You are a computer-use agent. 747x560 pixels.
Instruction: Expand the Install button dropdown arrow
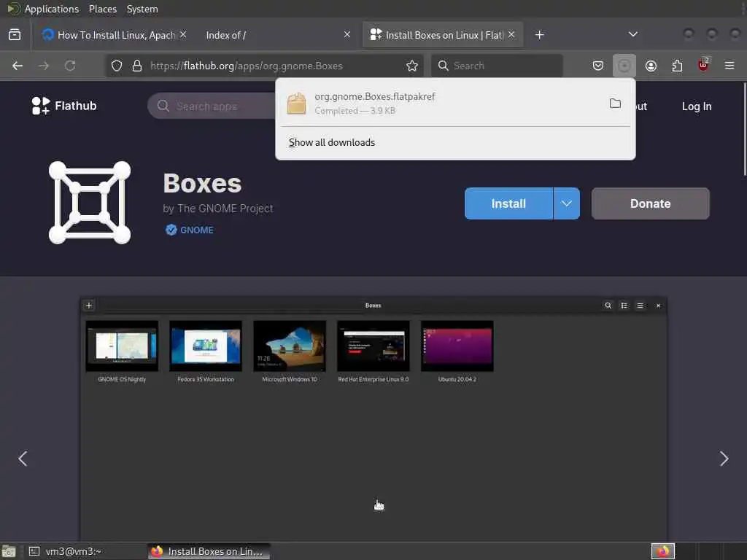pyautogui.click(x=566, y=203)
